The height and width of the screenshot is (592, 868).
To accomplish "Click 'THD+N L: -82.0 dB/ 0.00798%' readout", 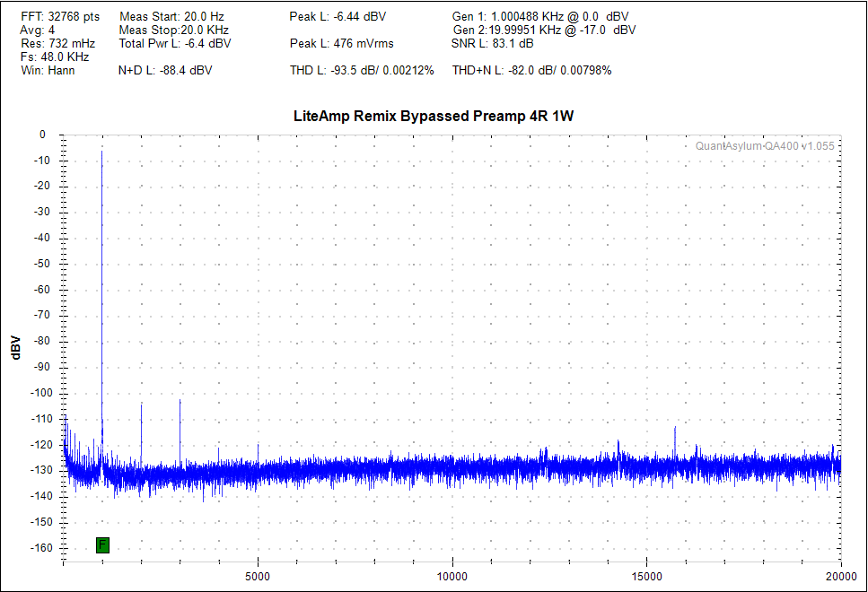I will click(x=532, y=70).
